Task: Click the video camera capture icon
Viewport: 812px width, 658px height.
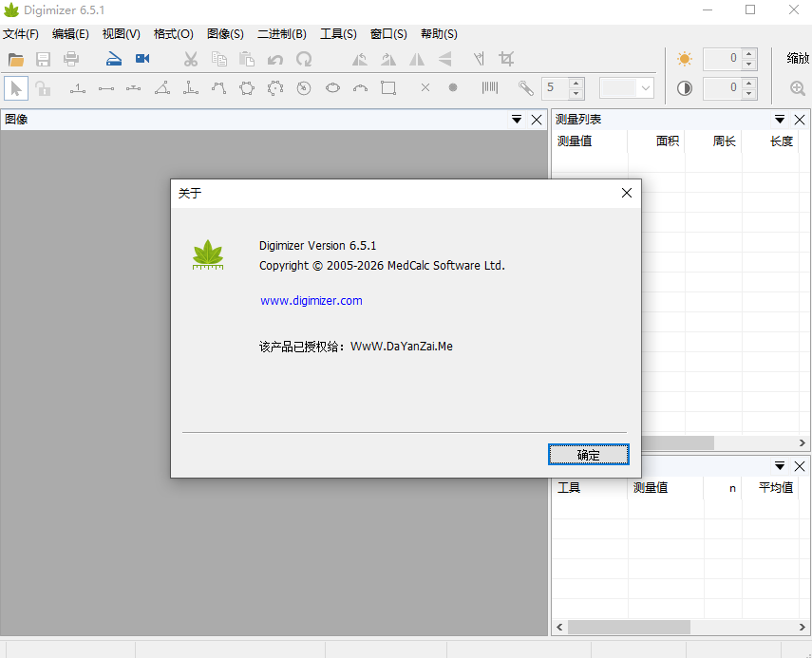Action: [x=142, y=59]
